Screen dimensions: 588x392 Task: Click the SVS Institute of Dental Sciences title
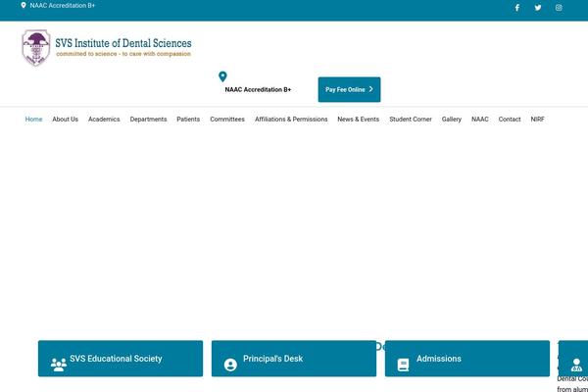point(123,43)
